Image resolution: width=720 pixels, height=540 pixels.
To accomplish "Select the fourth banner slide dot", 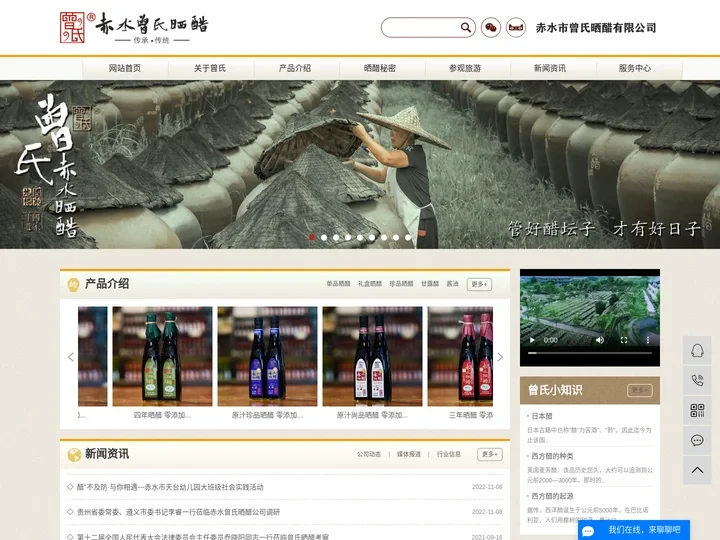I will (x=348, y=237).
